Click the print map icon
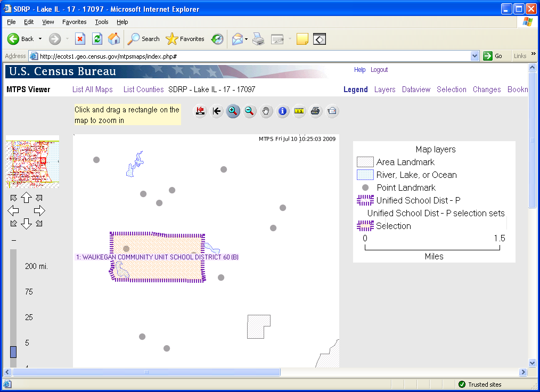The image size is (540, 392). click(x=315, y=111)
